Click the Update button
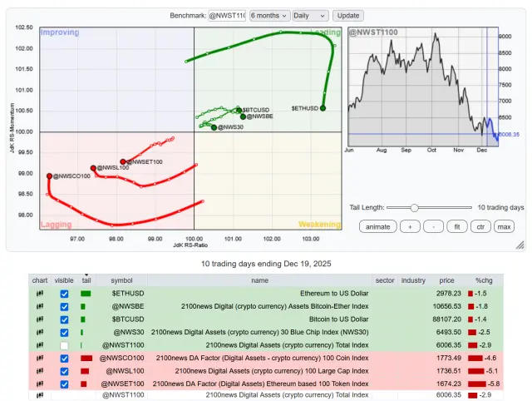This screenshot has height=401, width=532. 348,16
